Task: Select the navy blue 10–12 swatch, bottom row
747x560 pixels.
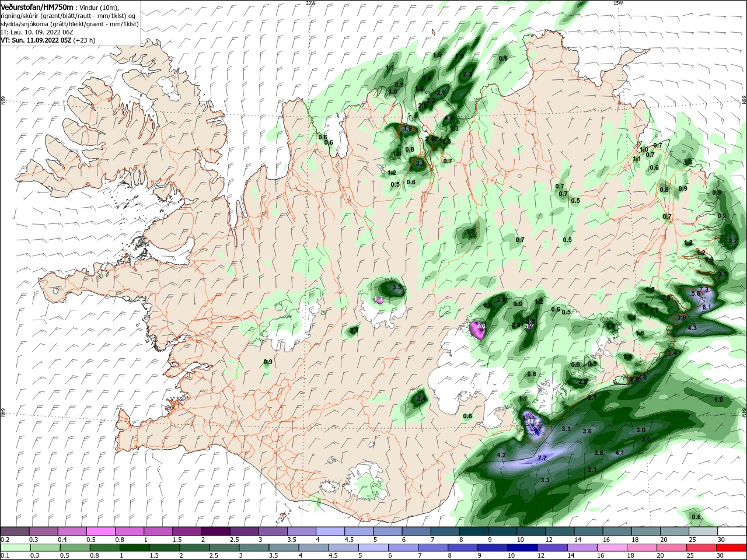Action: point(523,548)
